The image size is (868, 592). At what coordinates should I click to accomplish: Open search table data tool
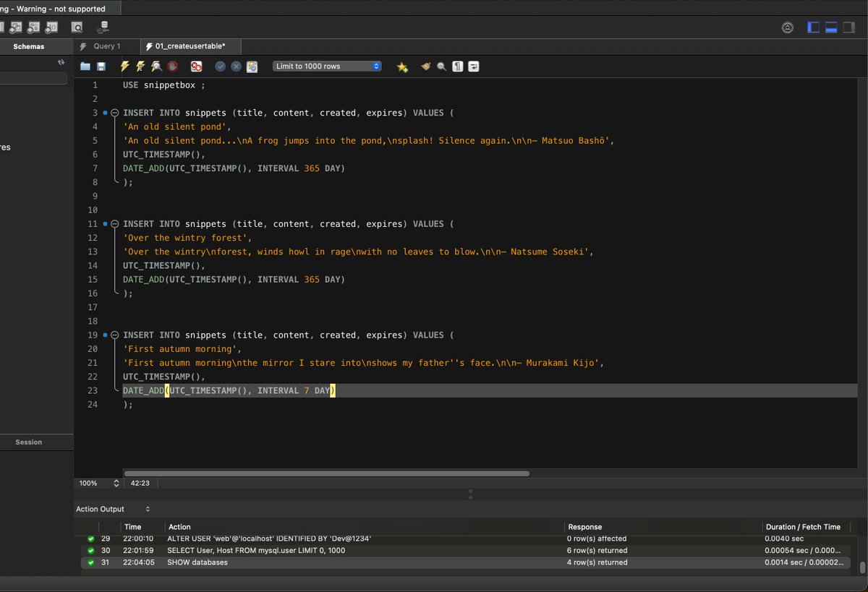77,27
